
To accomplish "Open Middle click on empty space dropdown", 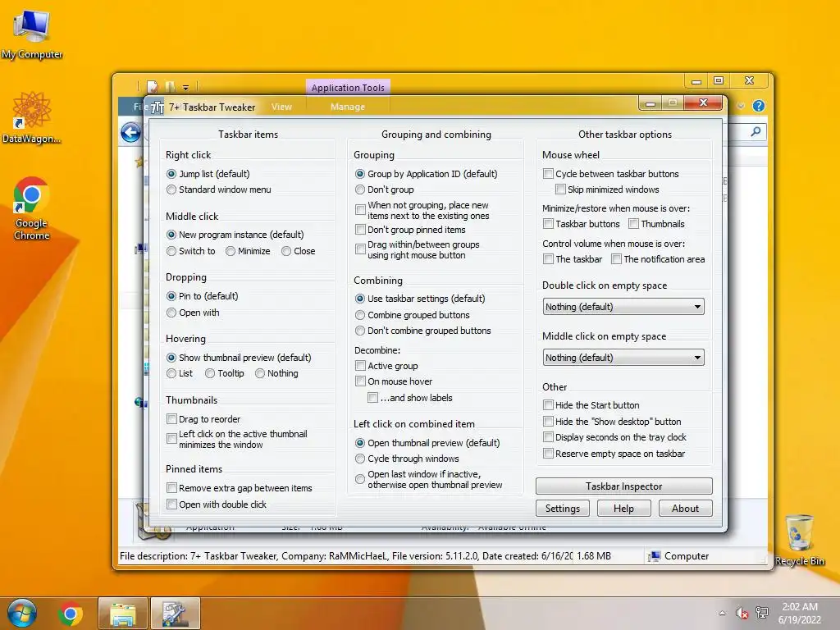I will pyautogui.click(x=623, y=358).
